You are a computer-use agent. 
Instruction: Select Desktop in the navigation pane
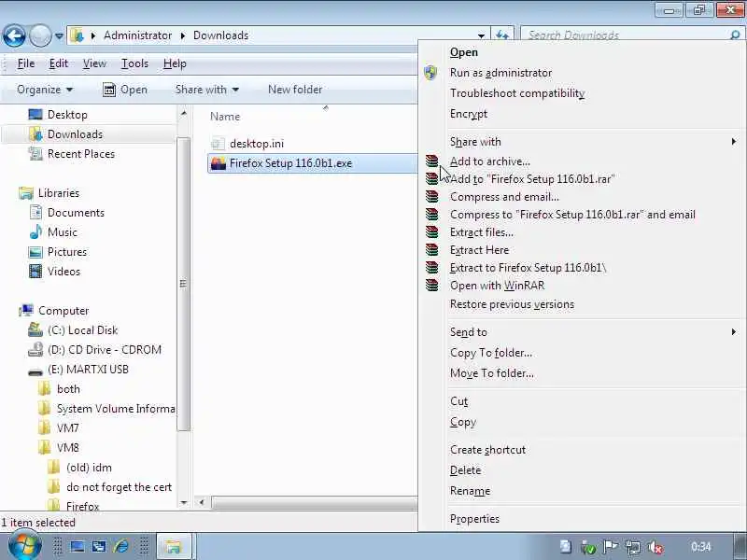pos(67,115)
